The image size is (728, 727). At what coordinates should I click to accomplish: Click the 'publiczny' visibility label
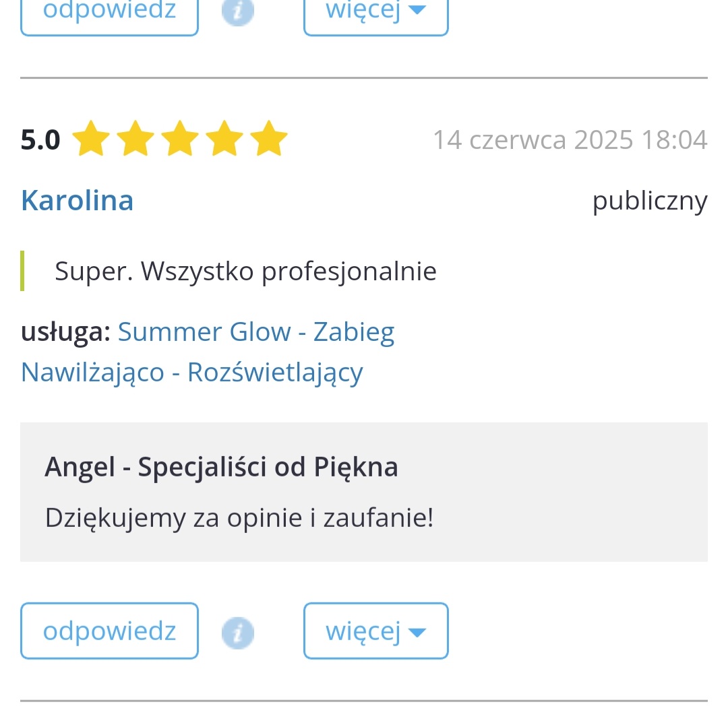(650, 200)
